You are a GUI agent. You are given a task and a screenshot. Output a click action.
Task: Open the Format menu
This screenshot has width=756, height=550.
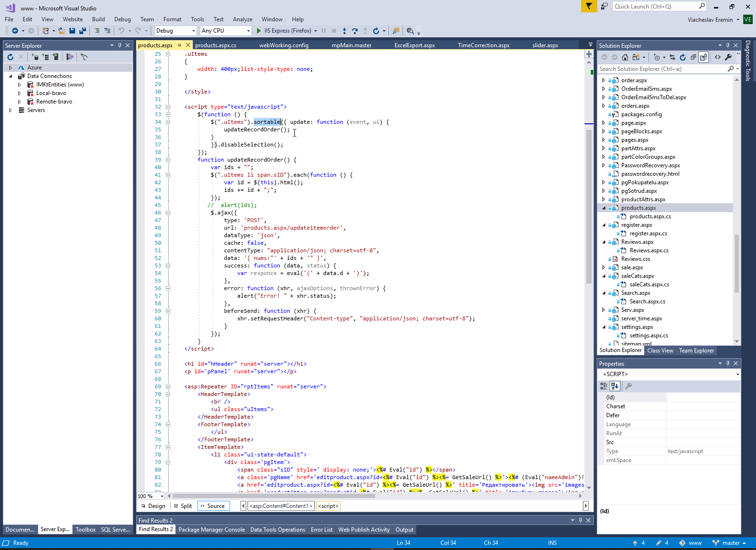pos(172,19)
